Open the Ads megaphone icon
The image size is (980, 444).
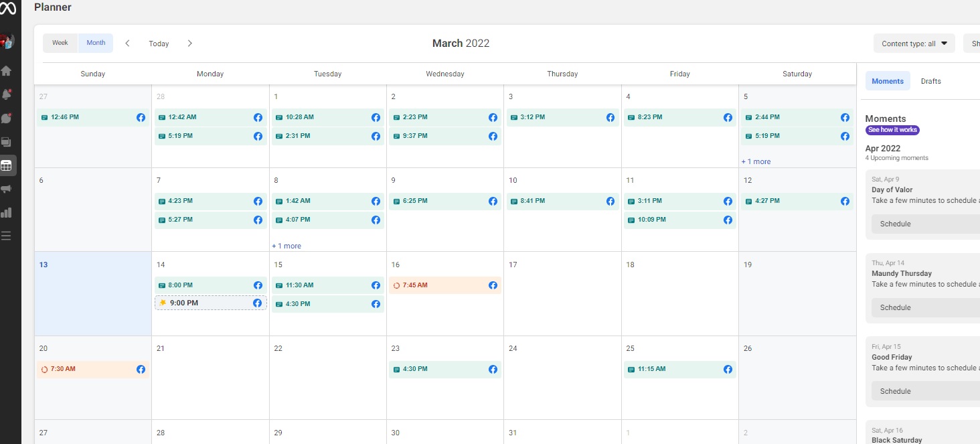point(7,189)
